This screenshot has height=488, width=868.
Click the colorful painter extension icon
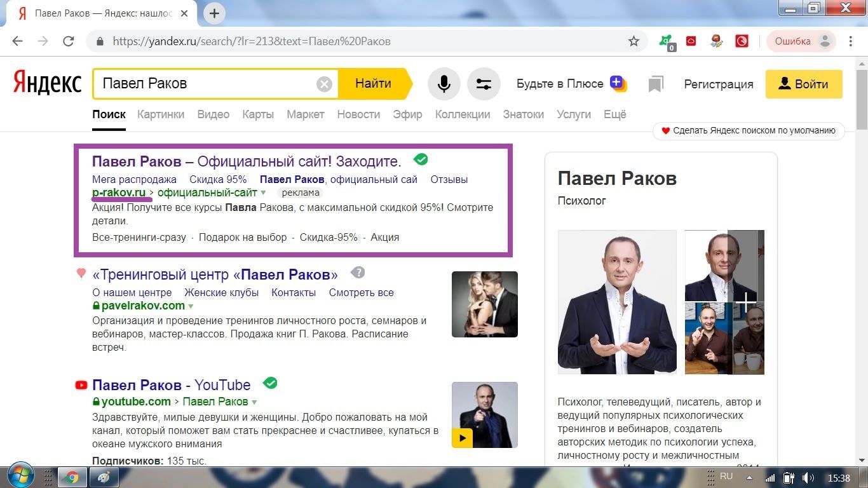pos(716,41)
